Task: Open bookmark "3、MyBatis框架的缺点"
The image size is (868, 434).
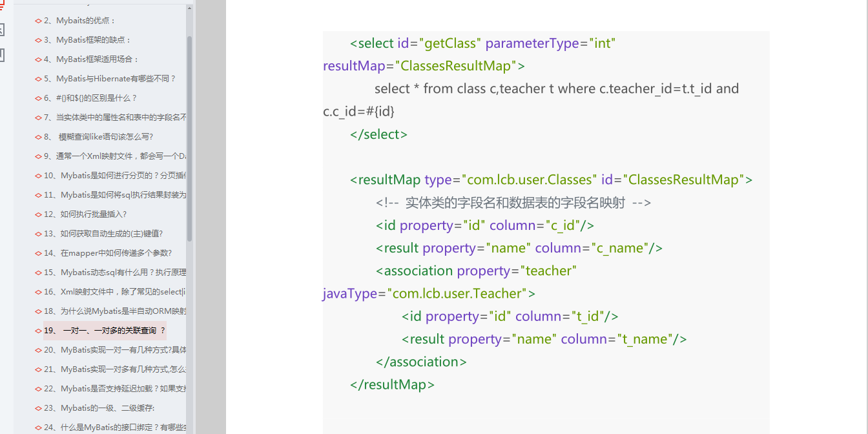Action: 87,40
